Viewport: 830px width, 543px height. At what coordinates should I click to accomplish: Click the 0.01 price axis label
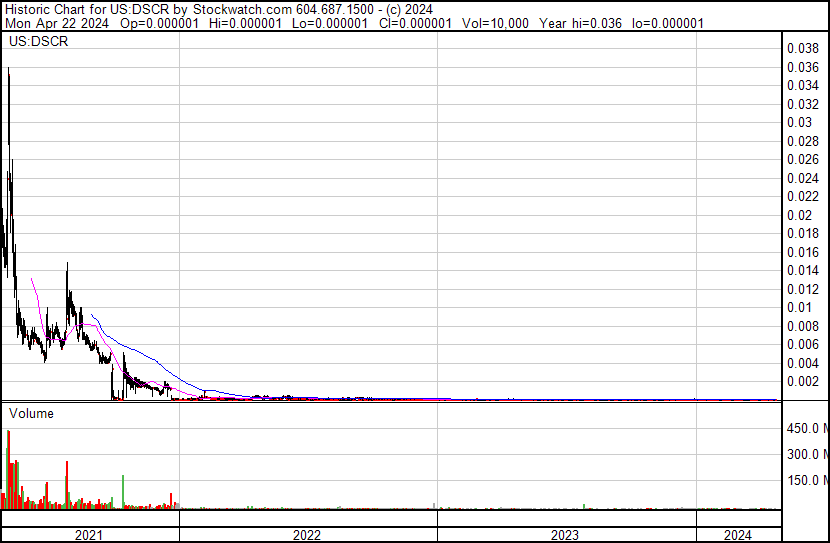click(x=799, y=307)
